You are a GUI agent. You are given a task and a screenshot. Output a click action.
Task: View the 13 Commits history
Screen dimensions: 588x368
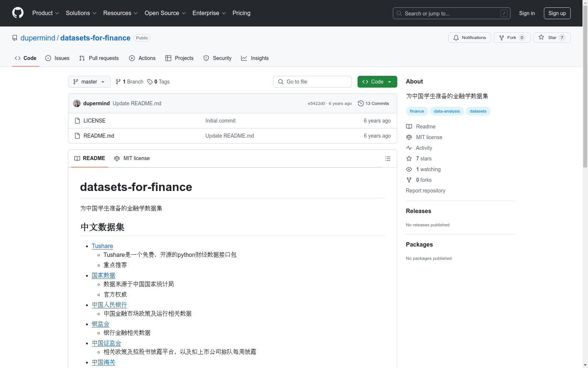point(373,103)
